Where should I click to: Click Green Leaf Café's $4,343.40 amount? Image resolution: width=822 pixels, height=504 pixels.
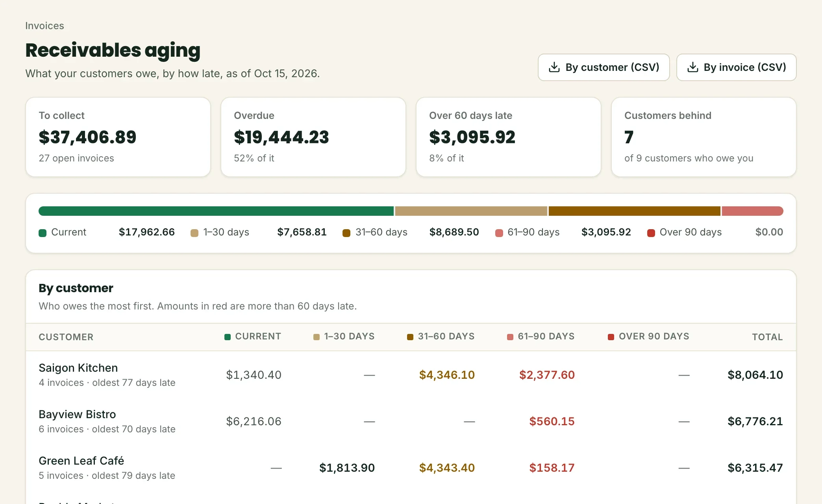(x=447, y=468)
